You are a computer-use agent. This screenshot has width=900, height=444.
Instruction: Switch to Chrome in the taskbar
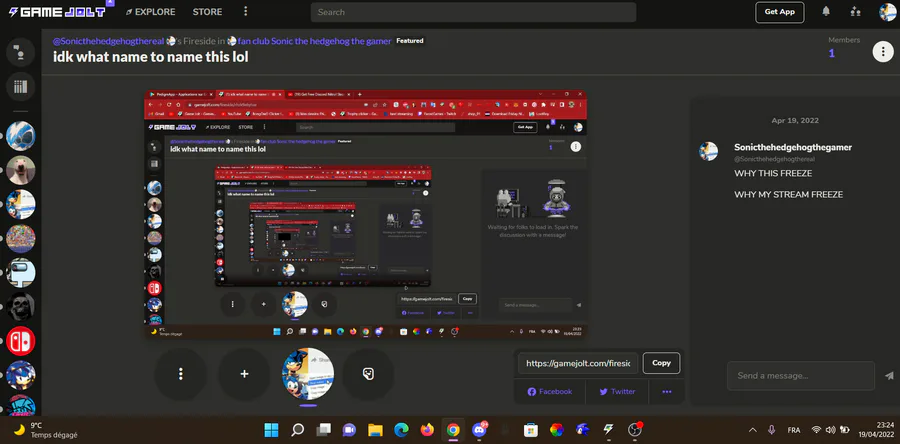tap(453, 430)
